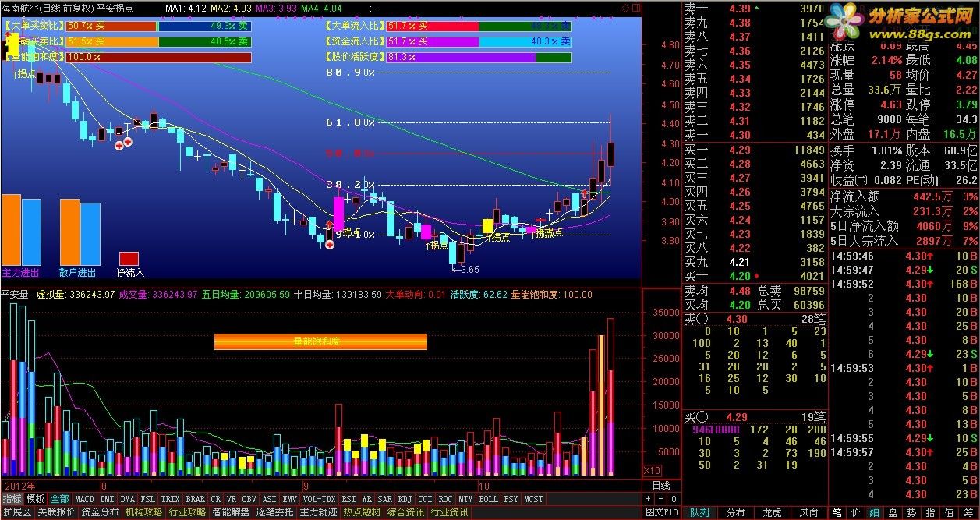Click the 61.80% Fibonacci level label
This screenshot has height=520, width=980.
tap(350, 122)
